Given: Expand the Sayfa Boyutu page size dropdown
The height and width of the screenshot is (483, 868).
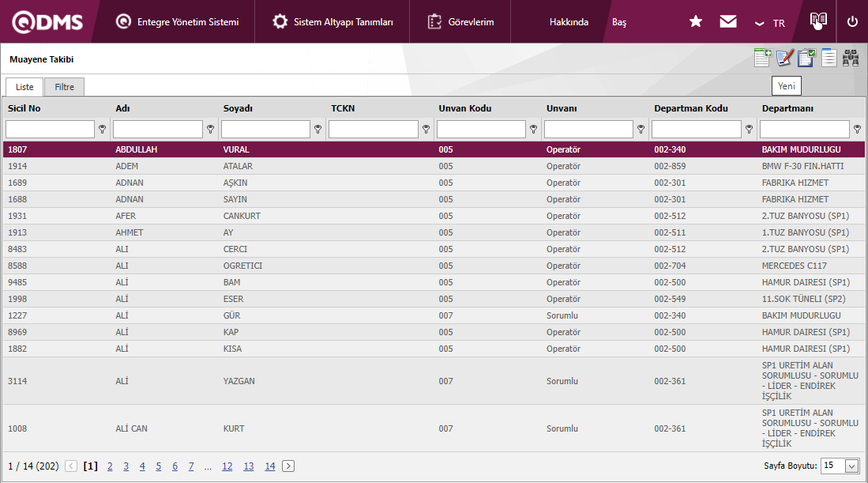Looking at the screenshot, I should click(851, 466).
